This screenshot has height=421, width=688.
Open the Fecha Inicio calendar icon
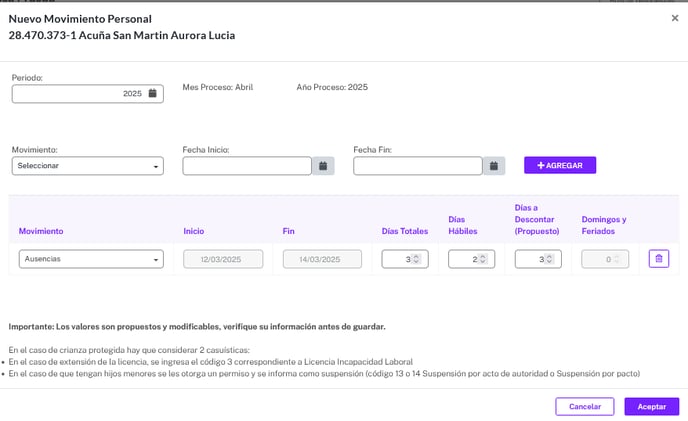click(323, 166)
